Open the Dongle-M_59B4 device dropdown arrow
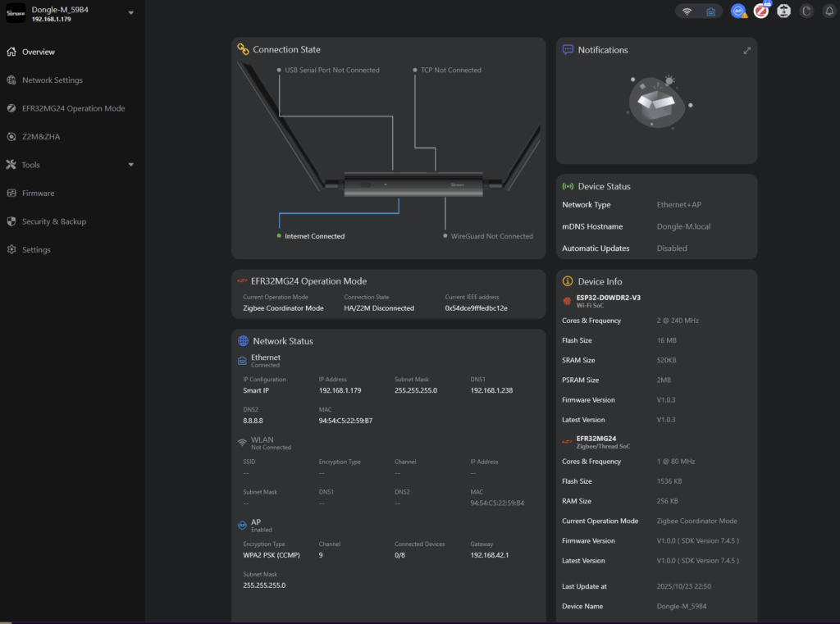 (131, 13)
